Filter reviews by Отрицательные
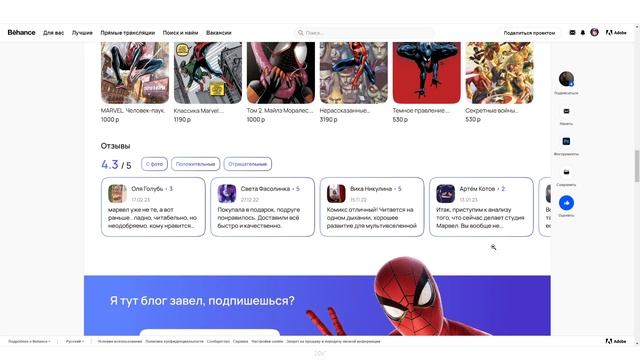Screen dimensions: 640x360 (247, 164)
